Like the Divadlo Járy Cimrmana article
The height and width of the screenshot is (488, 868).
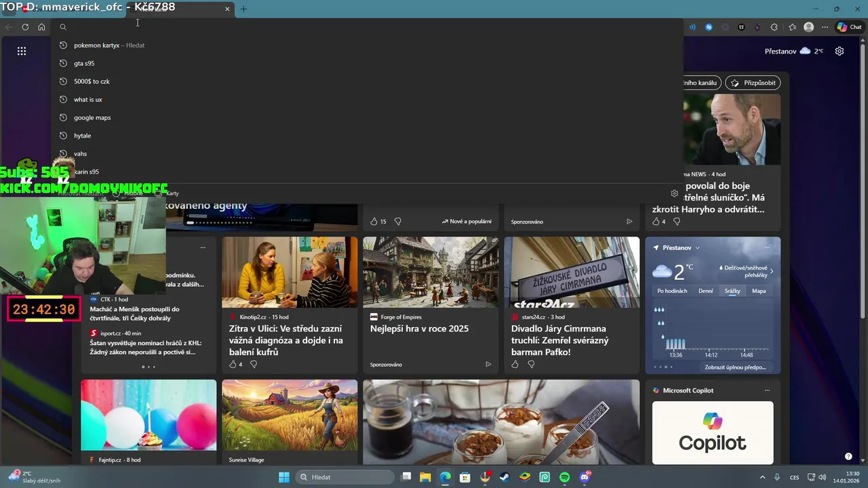pos(515,364)
